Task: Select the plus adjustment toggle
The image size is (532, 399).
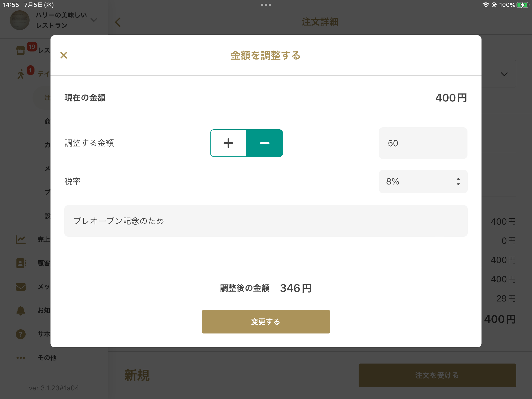Action: (228, 143)
